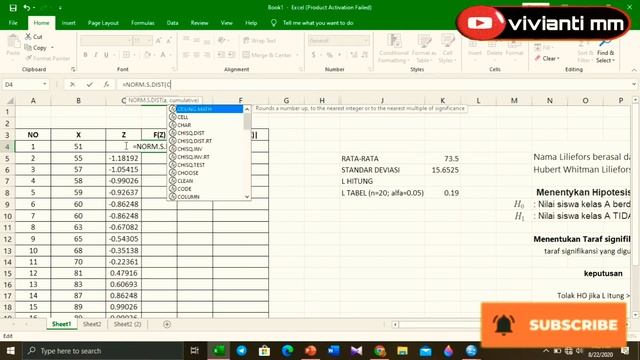Click the Enter checkmark formula bar button

click(89, 84)
